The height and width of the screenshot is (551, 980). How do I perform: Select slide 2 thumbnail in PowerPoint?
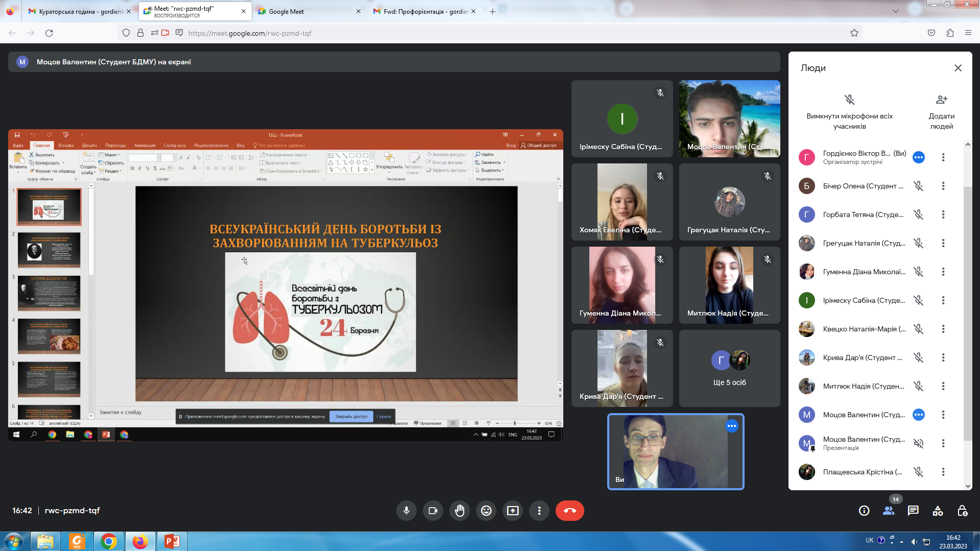coord(49,250)
